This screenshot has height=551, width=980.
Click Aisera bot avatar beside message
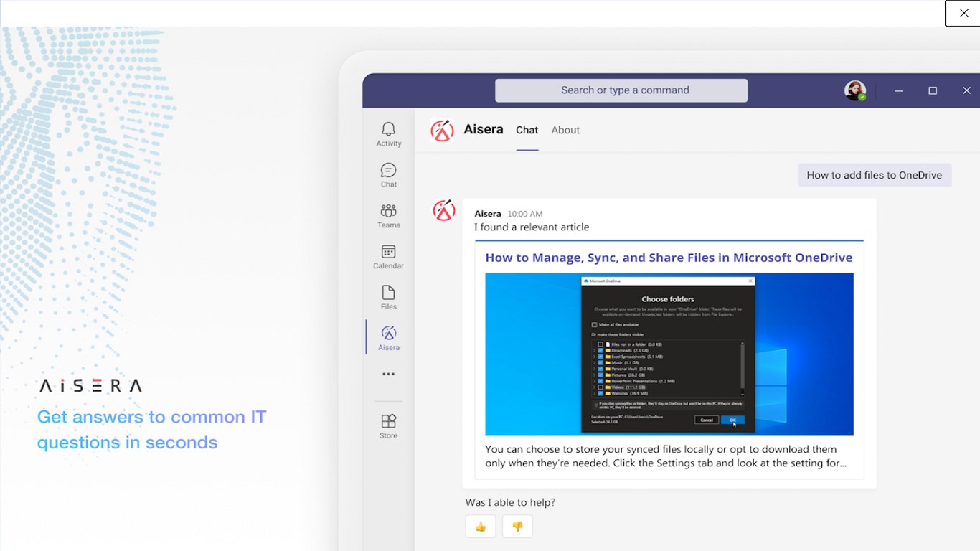(x=443, y=210)
